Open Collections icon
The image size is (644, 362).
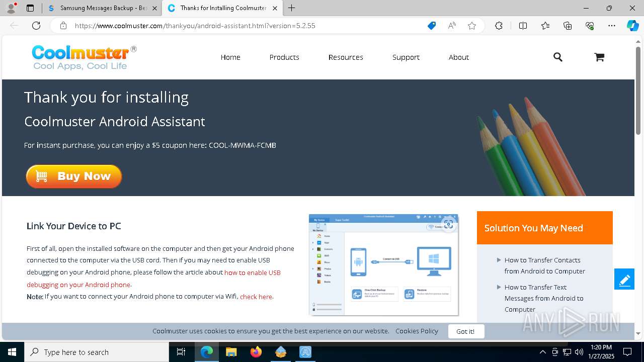click(568, 26)
